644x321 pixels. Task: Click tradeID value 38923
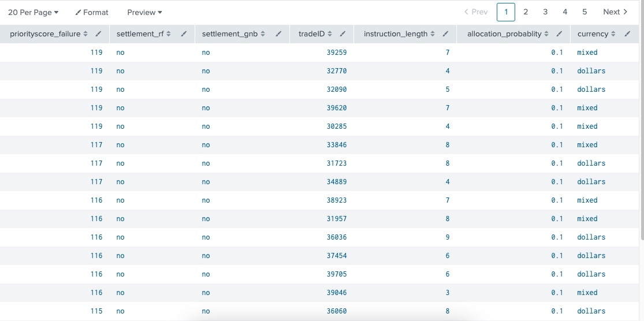[337, 200]
